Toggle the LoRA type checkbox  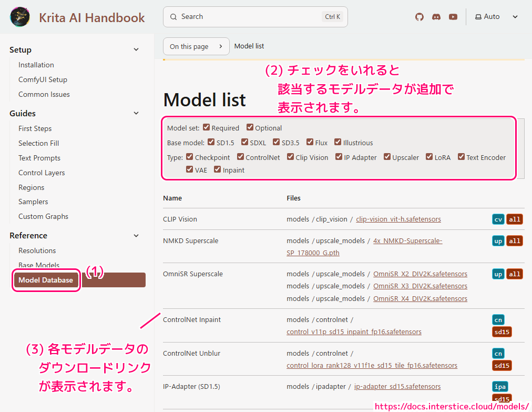(429, 157)
